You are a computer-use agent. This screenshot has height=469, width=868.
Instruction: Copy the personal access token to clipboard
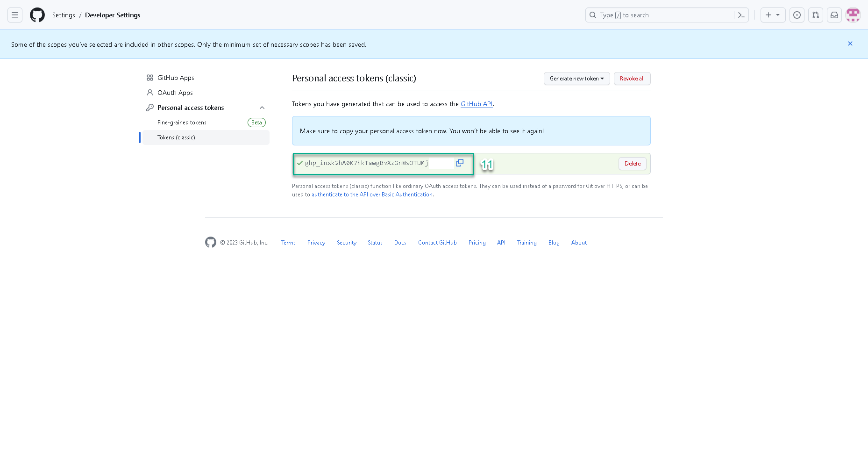[460, 163]
